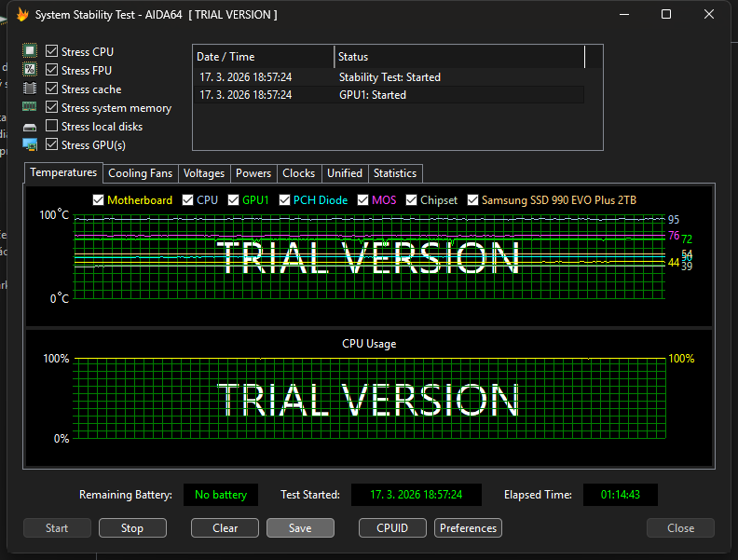
Task: Click the 'No battery' status field
Action: pos(221,495)
